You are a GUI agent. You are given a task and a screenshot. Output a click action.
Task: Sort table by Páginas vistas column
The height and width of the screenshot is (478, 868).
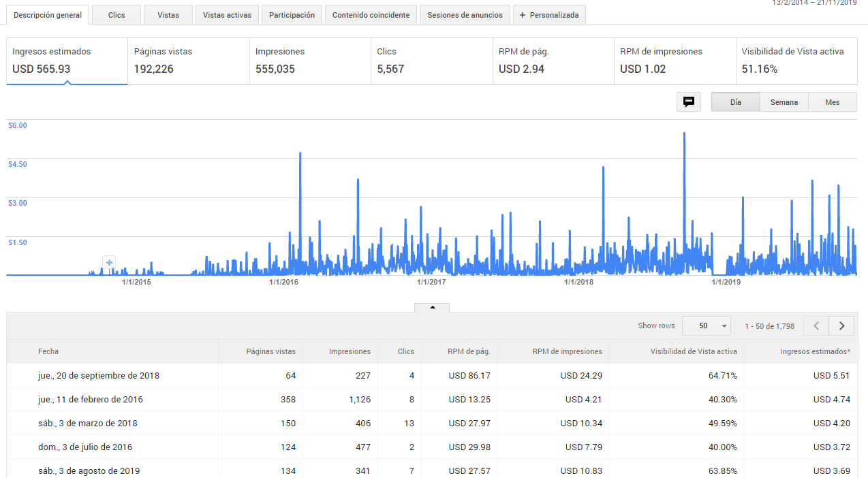click(271, 351)
